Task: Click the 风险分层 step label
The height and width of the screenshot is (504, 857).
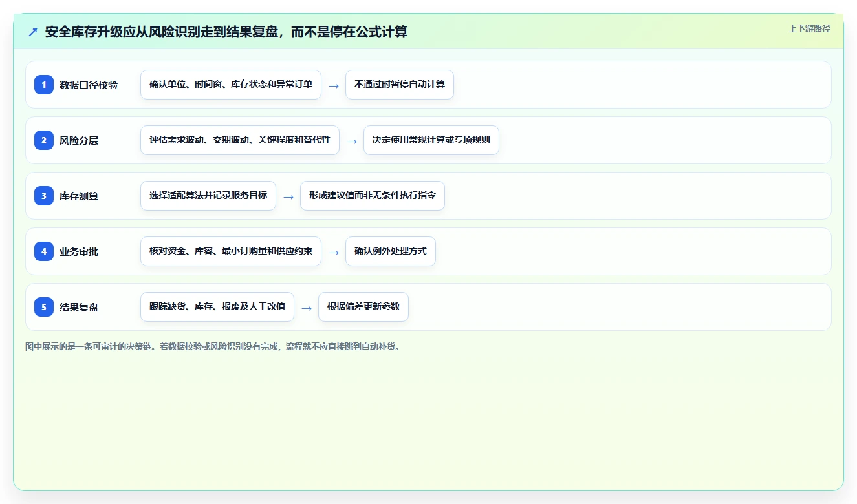Action: click(79, 140)
